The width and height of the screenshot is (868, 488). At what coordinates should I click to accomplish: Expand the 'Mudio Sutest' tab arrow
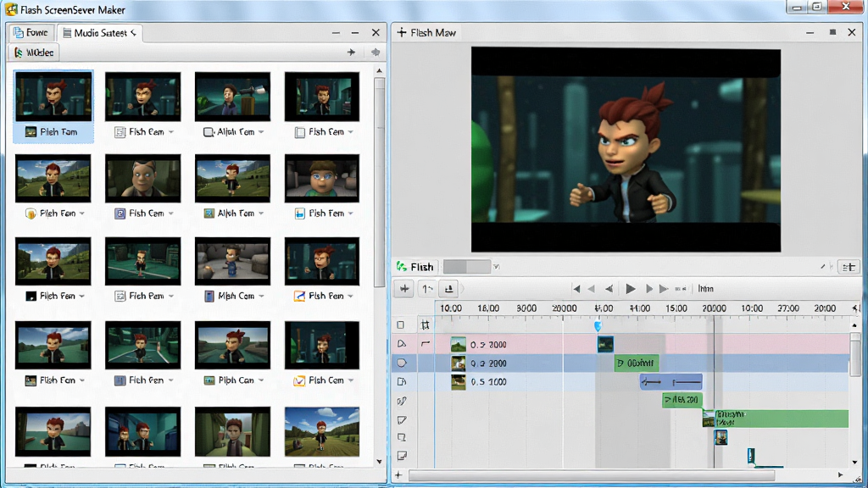[133, 33]
